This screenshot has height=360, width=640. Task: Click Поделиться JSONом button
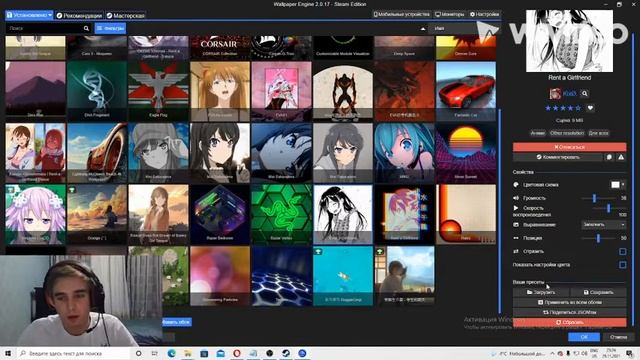pos(569,312)
